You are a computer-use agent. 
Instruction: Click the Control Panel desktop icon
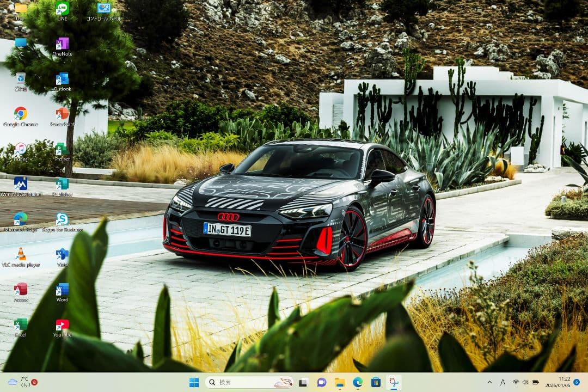coord(103,9)
